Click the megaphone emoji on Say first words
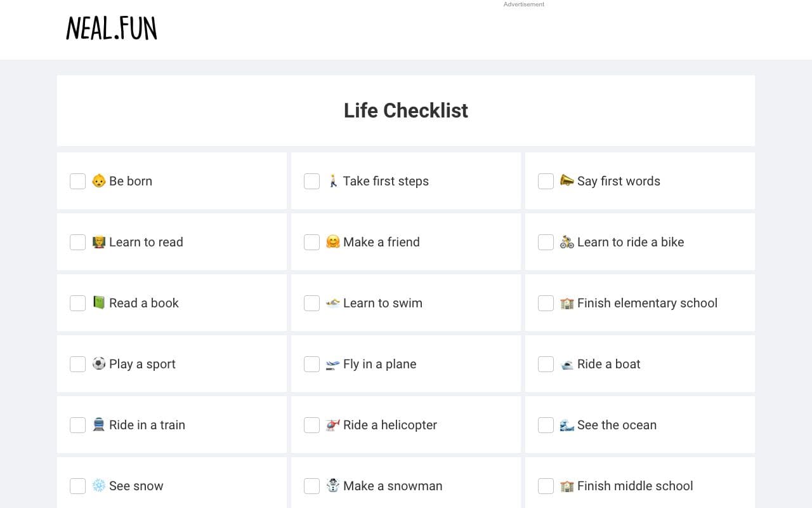Viewport: 812px width, 508px height. click(x=566, y=181)
